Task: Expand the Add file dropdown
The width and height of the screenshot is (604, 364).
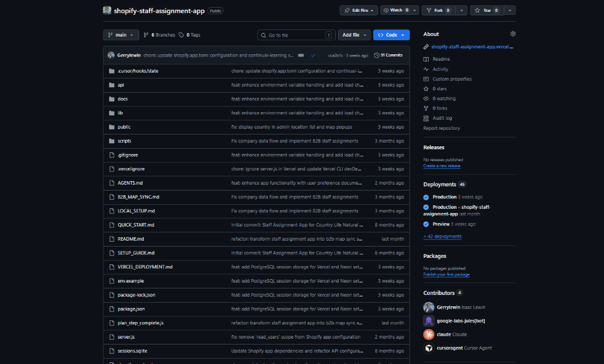Action: click(x=354, y=35)
